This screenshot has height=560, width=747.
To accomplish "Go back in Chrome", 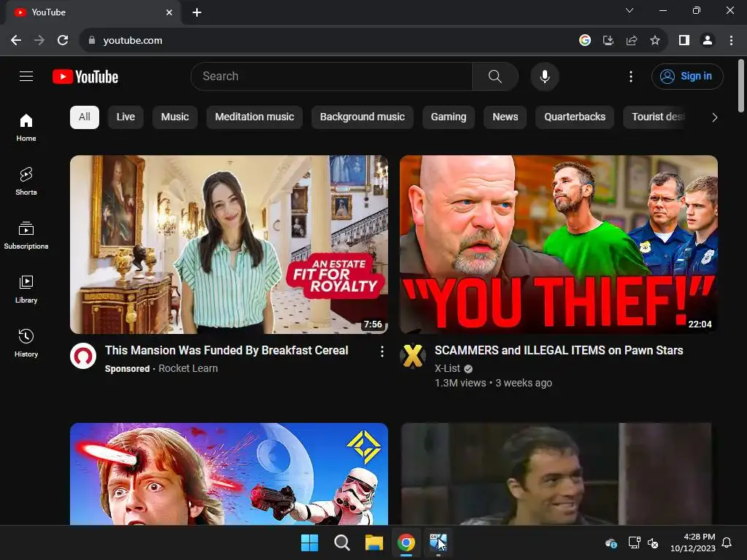I will pos(16,41).
